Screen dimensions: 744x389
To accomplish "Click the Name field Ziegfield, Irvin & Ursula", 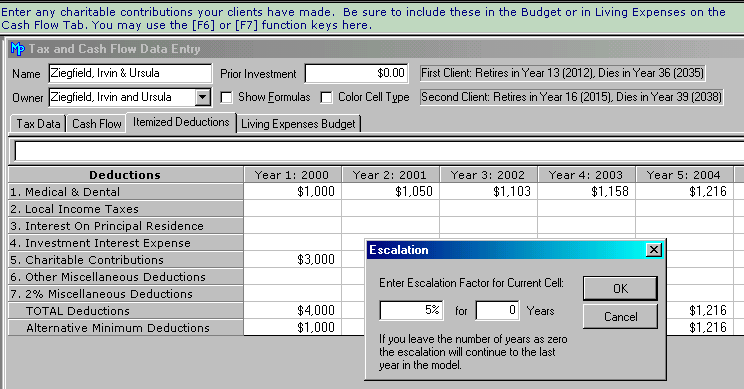I will click(130, 73).
